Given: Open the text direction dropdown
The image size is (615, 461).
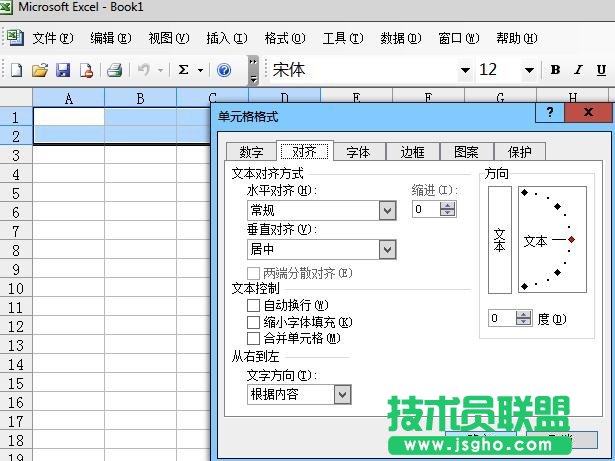Looking at the screenshot, I should [x=342, y=394].
